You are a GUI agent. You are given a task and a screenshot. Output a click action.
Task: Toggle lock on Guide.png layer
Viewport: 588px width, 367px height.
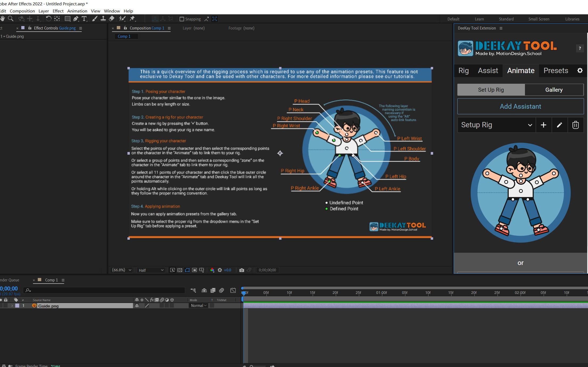pos(6,306)
